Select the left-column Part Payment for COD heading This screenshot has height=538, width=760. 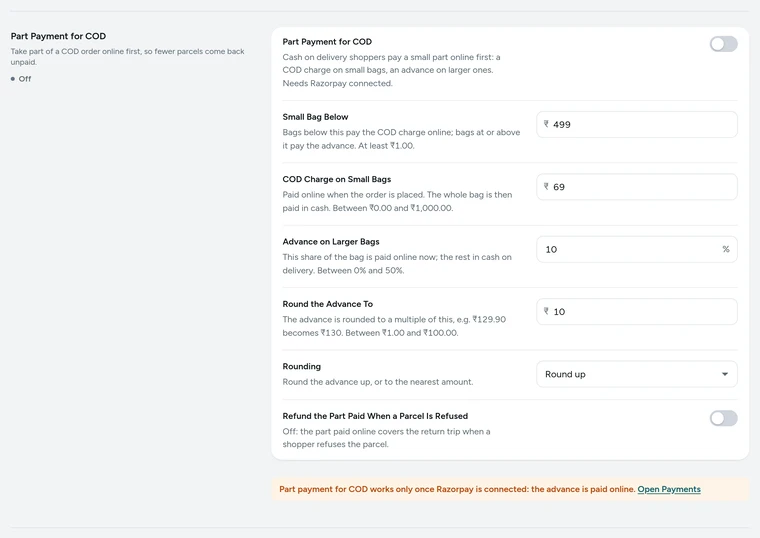58,36
